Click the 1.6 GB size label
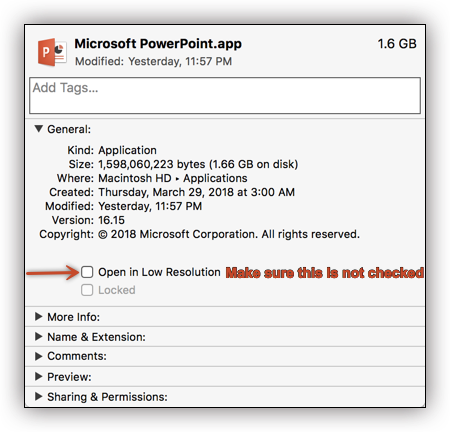Image resolution: width=450 pixels, height=432 pixels. [397, 44]
